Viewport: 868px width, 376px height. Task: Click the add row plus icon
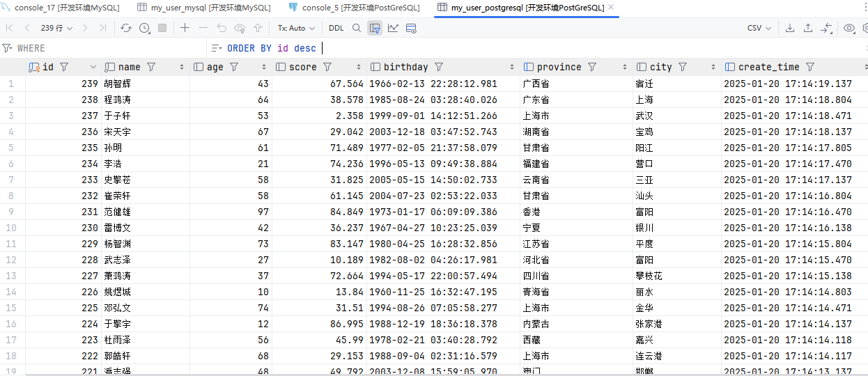tap(185, 28)
